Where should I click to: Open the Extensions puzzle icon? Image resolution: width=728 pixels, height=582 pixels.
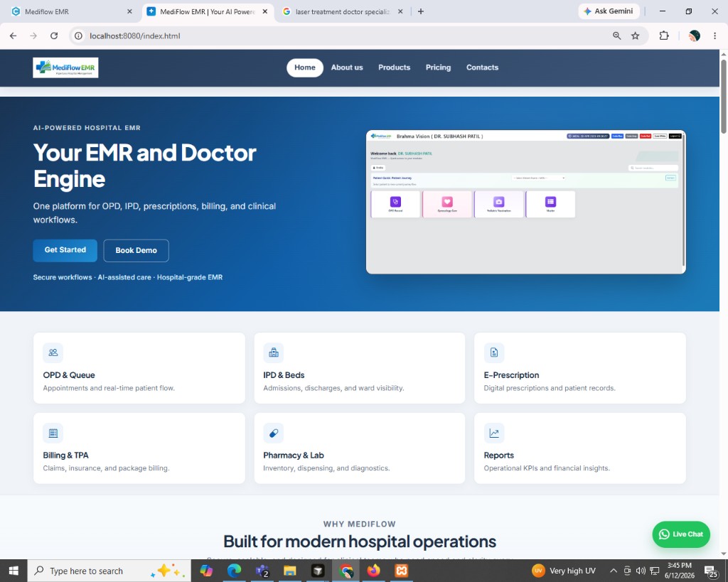click(664, 36)
